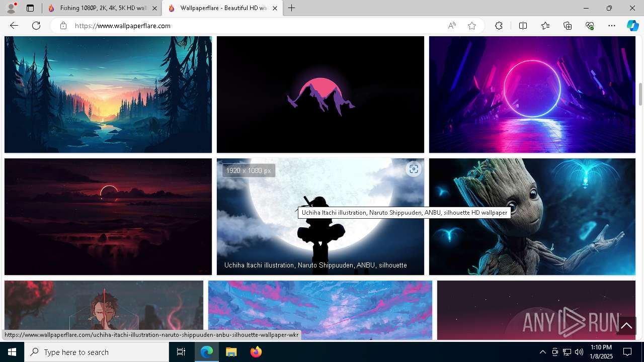Show hidden system tray icons
Image resolution: width=644 pixels, height=362 pixels.
click(x=542, y=352)
